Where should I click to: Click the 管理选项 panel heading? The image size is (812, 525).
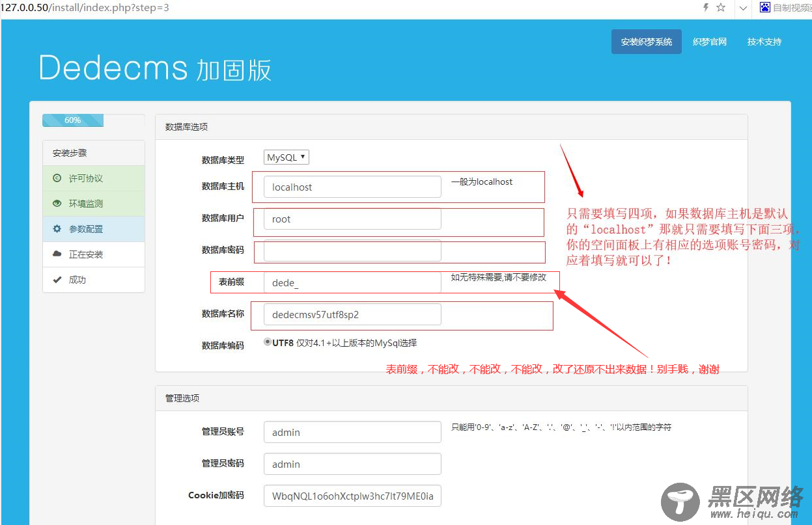[451, 397]
